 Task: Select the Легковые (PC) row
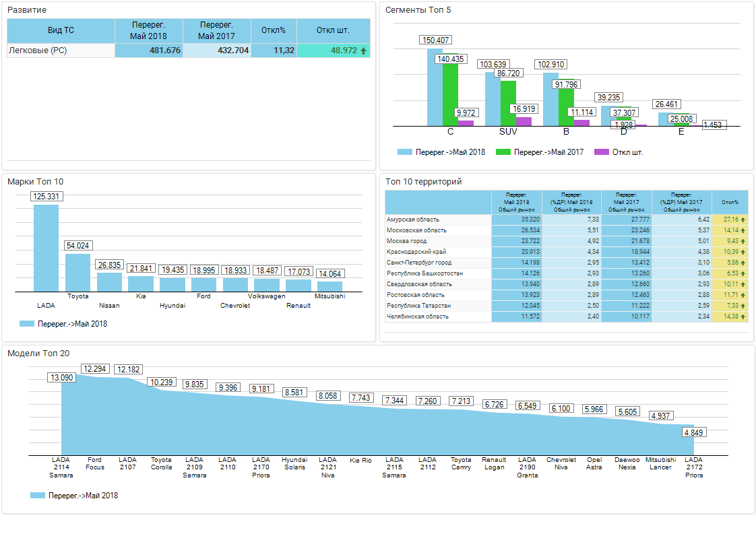(x=61, y=51)
